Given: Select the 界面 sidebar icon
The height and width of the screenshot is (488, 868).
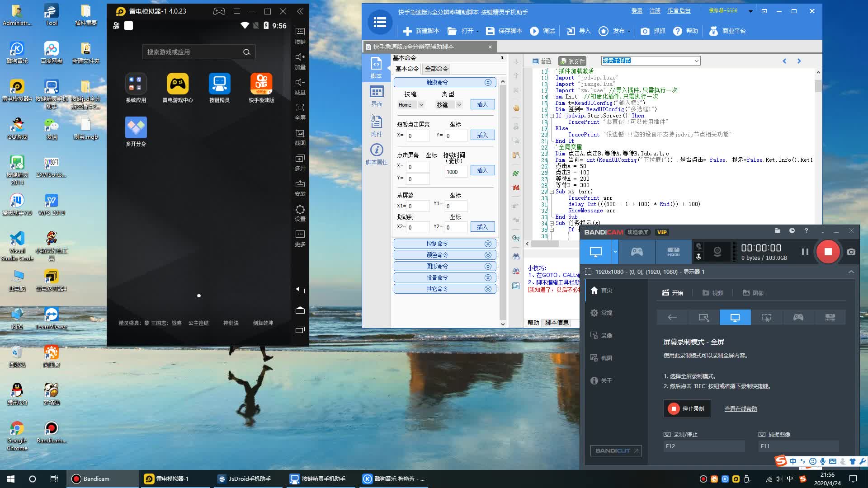Looking at the screenshot, I should (377, 96).
